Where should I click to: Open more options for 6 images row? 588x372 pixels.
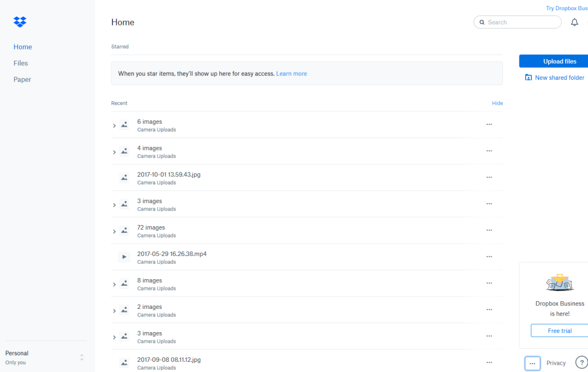[489, 124]
